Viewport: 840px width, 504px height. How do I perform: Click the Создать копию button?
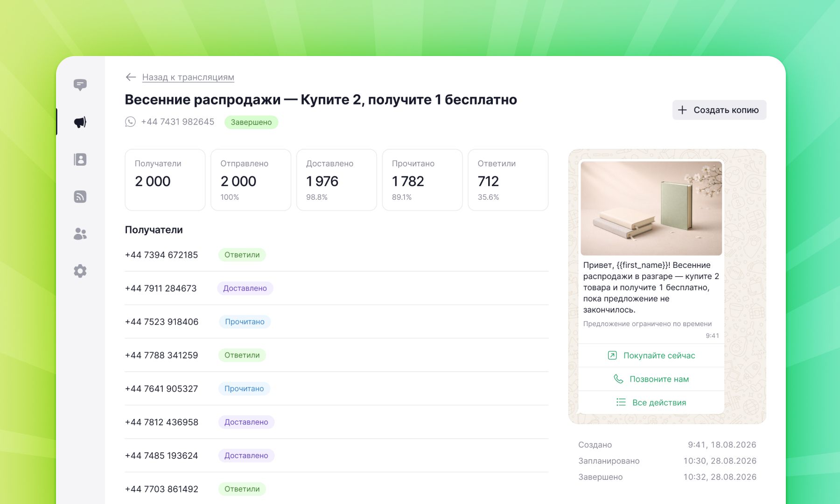click(719, 110)
